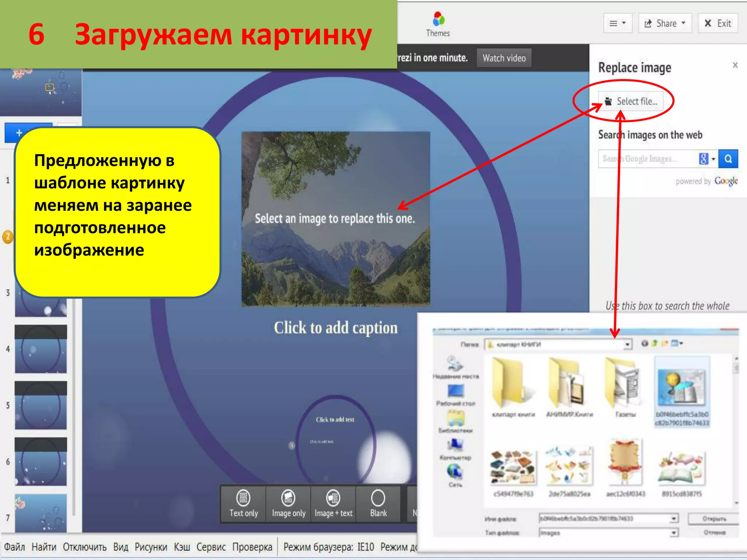Click the Watch video button
747x560 pixels.
[x=504, y=58]
